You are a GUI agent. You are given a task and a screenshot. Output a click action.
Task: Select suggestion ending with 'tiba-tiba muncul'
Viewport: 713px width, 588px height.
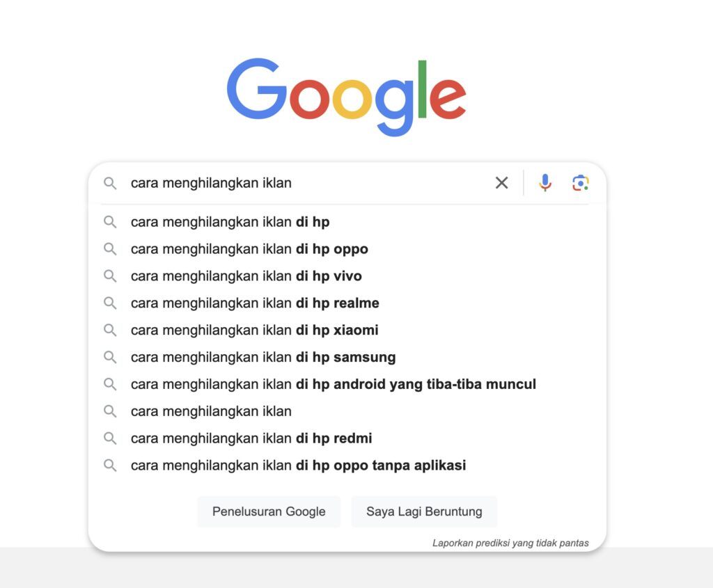coord(333,384)
